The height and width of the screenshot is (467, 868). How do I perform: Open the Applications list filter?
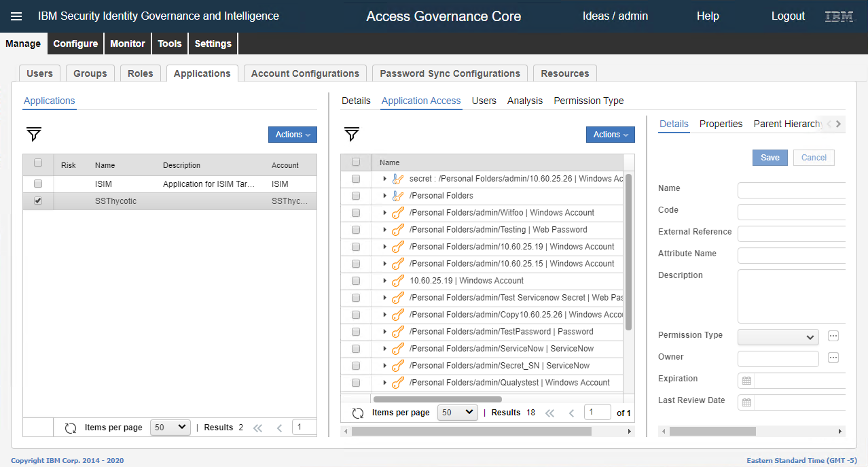tap(33, 135)
